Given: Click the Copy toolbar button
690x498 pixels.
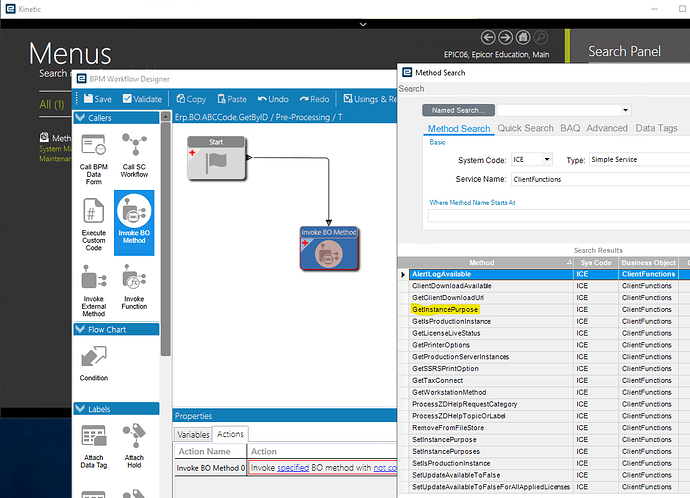Looking at the screenshot, I should (191, 99).
